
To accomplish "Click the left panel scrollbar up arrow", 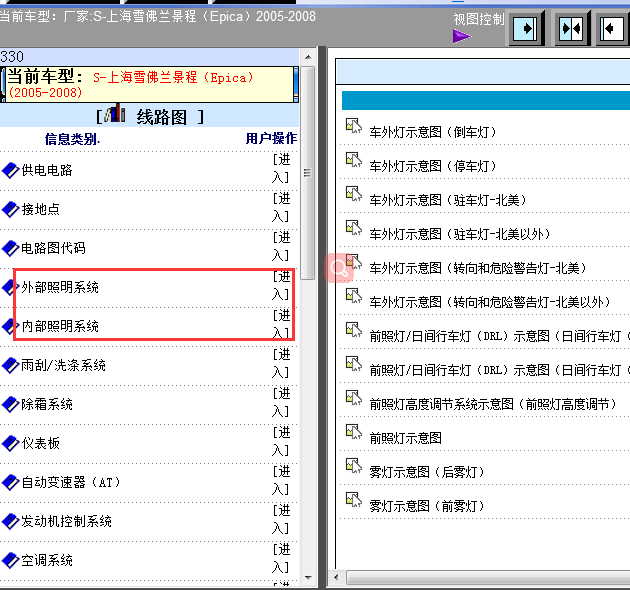I will 308,57.
